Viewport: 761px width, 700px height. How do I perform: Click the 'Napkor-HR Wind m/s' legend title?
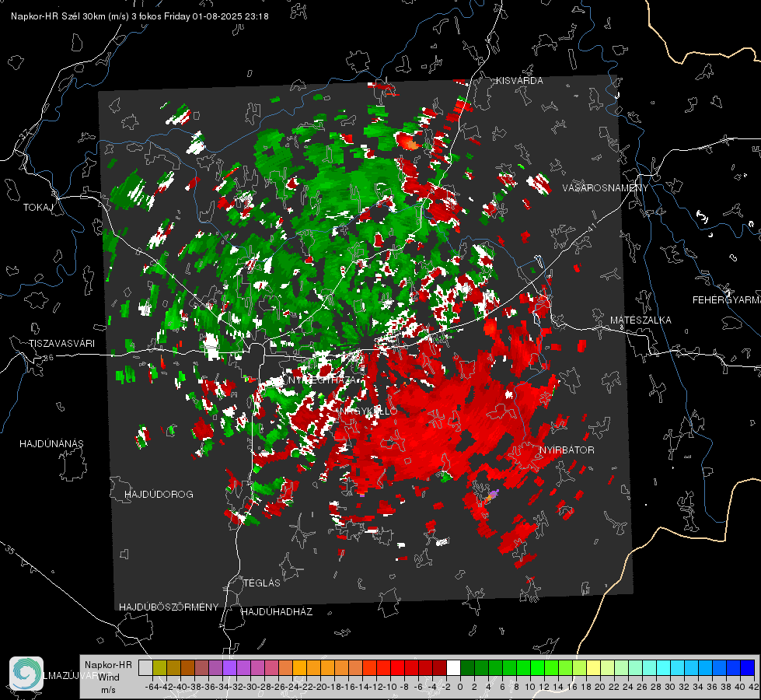click(108, 677)
